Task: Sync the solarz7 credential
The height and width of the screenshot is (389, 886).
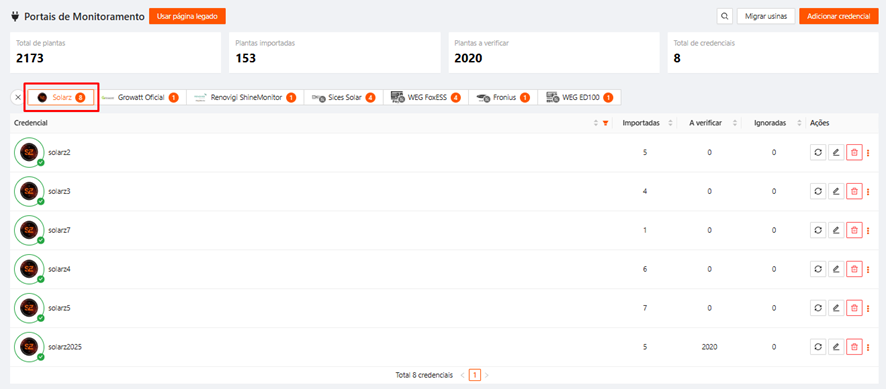Action: click(x=818, y=231)
